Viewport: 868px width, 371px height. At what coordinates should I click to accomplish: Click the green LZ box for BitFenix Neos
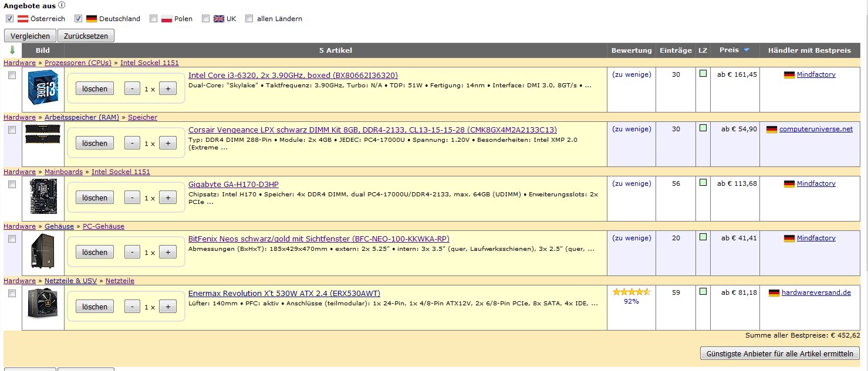tap(702, 237)
